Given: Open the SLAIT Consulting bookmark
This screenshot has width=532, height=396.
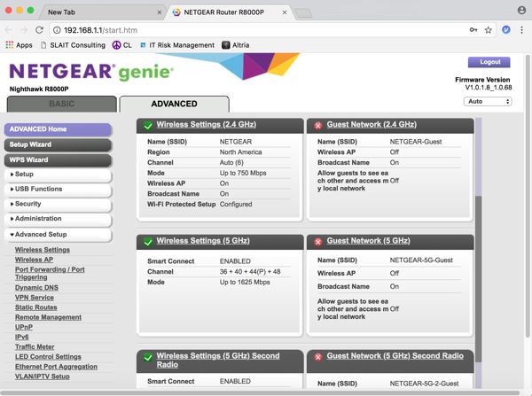Looking at the screenshot, I should pos(73,45).
